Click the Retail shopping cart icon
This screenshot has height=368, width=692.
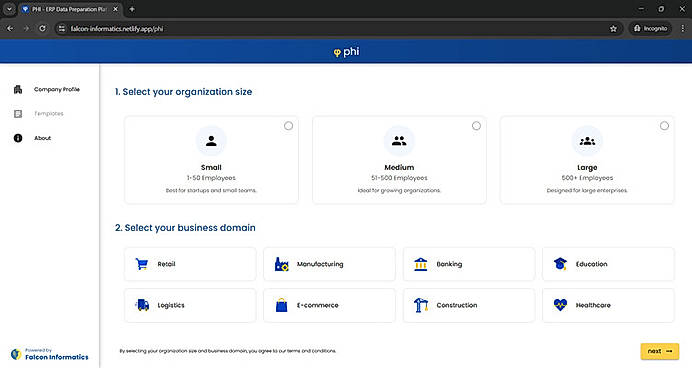(x=142, y=264)
